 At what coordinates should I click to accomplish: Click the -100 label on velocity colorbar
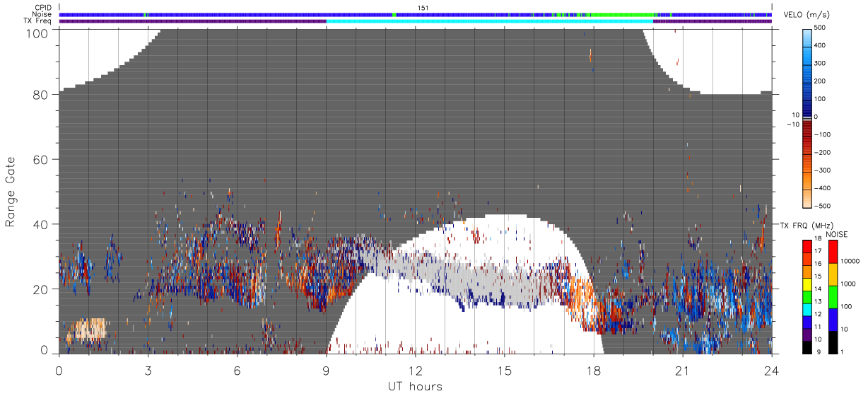pos(823,135)
